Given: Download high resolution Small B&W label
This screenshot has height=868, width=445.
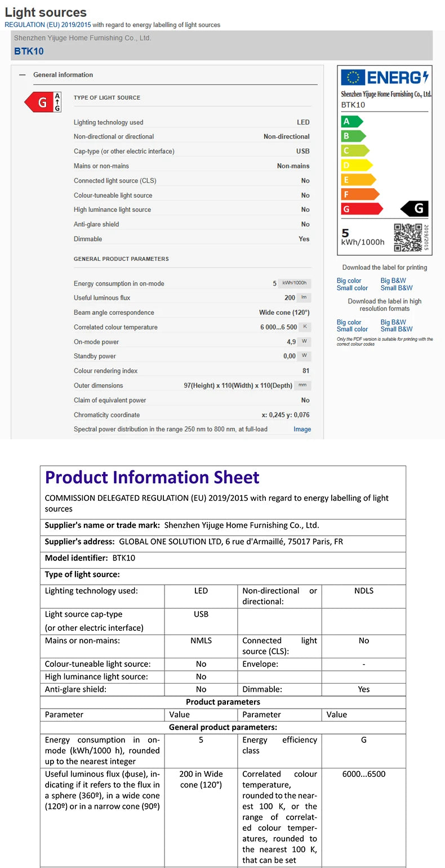Looking at the screenshot, I should pyautogui.click(x=397, y=329).
